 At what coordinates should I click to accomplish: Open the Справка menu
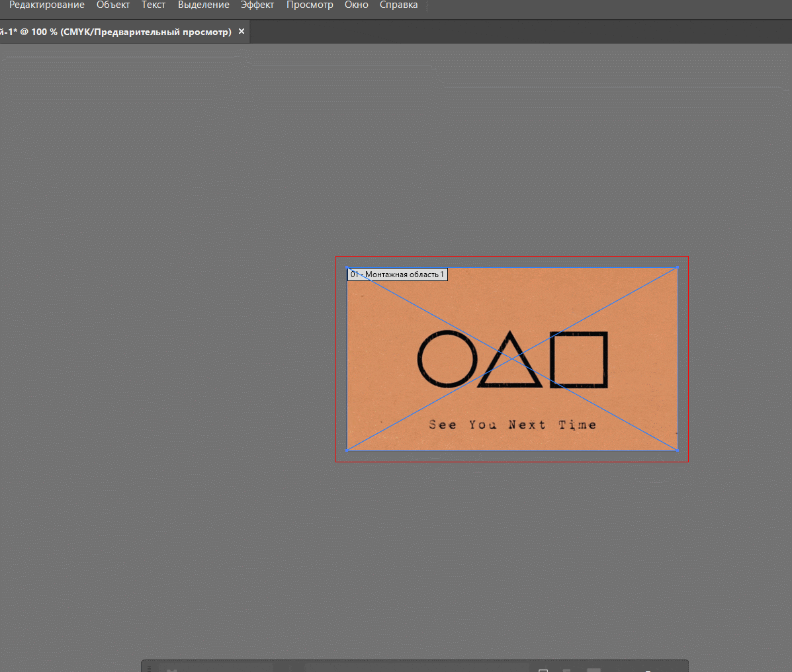(398, 5)
